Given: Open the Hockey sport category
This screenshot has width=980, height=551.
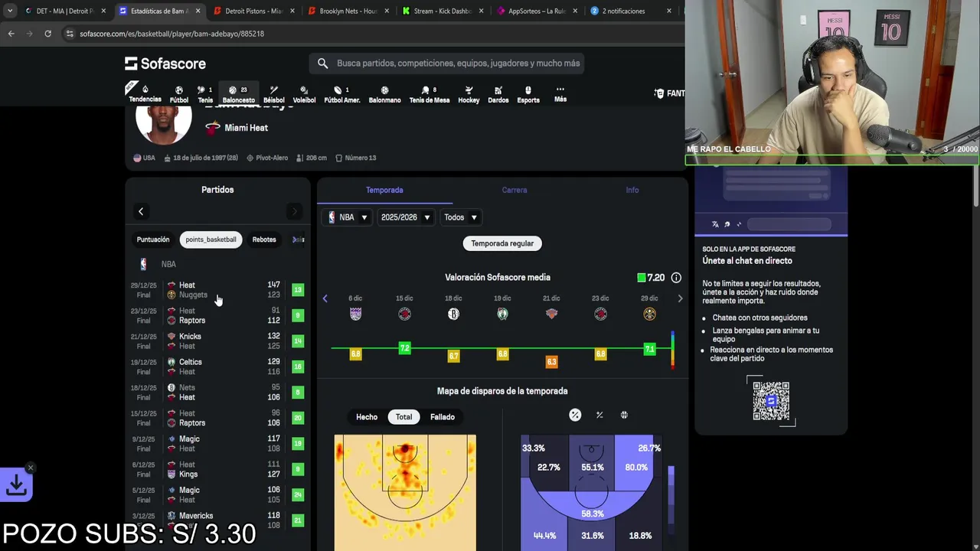Looking at the screenshot, I should click(469, 94).
